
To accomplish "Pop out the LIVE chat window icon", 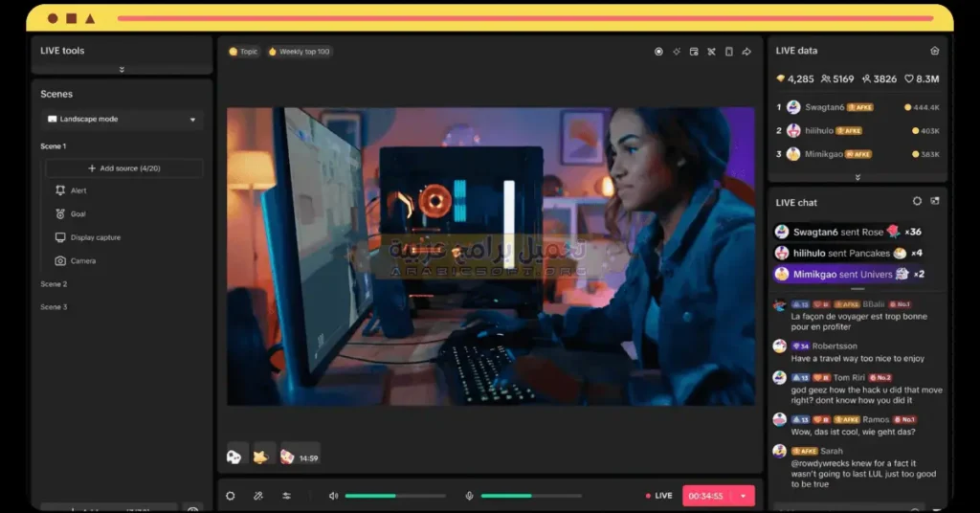I will pos(935,201).
